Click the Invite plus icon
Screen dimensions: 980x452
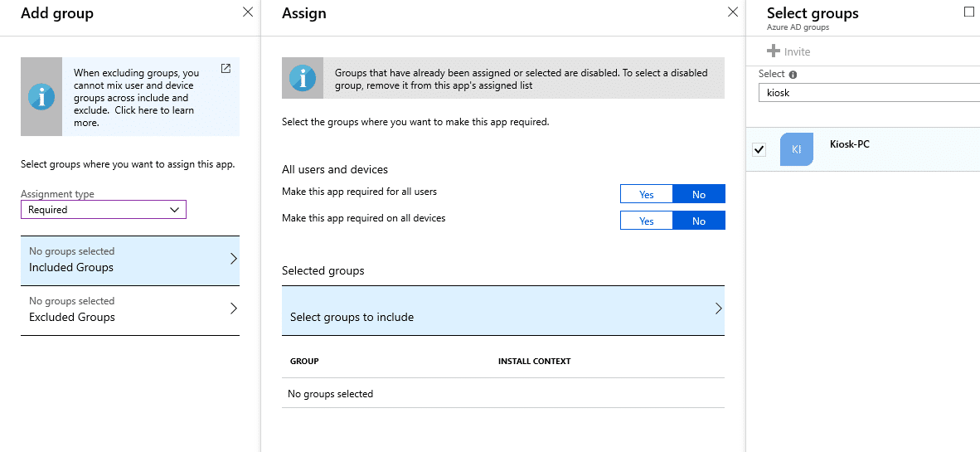click(x=774, y=51)
